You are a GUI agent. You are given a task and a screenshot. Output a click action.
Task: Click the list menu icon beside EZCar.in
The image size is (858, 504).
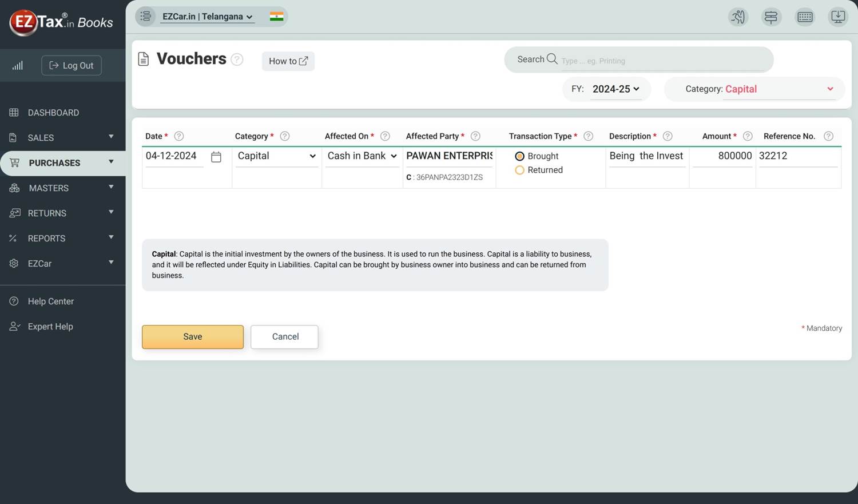[x=146, y=17]
